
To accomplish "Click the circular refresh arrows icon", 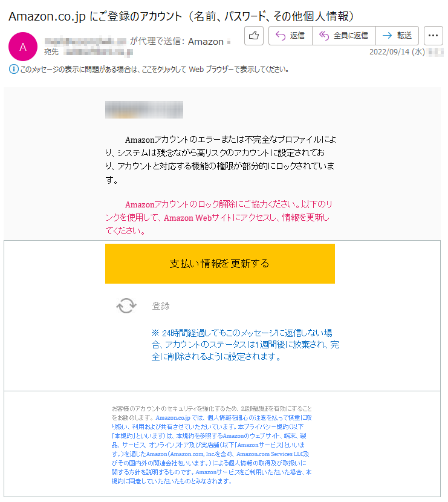I will pos(126,306).
